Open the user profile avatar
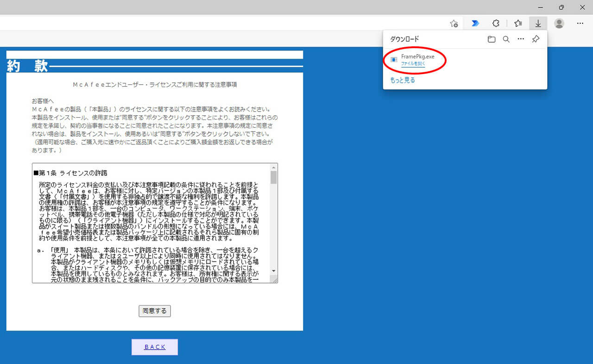Image resolution: width=593 pixels, height=364 pixels. coord(559,23)
